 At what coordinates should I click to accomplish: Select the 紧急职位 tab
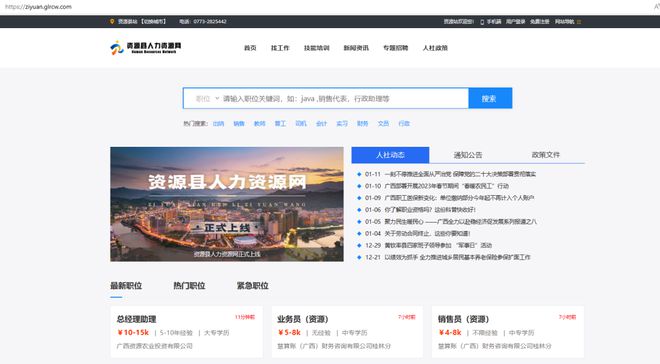pyautogui.click(x=253, y=286)
